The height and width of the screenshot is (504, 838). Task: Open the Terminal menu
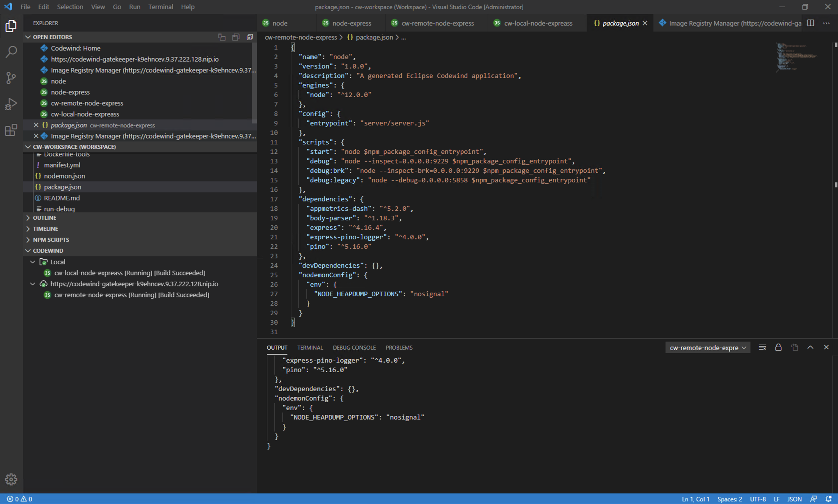point(160,7)
